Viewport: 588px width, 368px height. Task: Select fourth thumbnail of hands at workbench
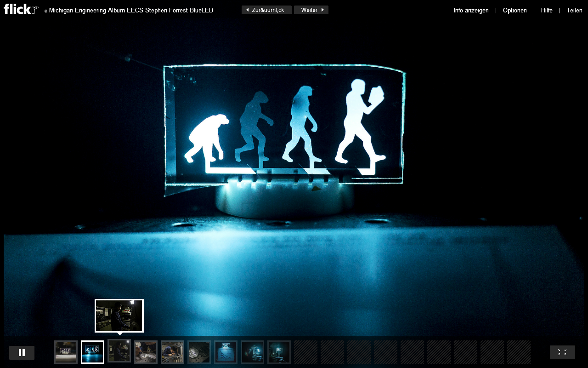click(146, 352)
